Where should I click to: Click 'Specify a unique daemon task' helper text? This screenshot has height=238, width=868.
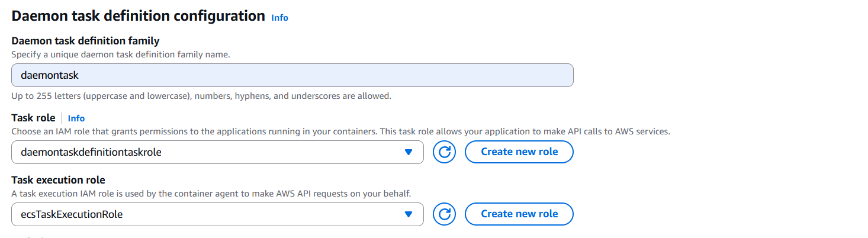(x=121, y=54)
